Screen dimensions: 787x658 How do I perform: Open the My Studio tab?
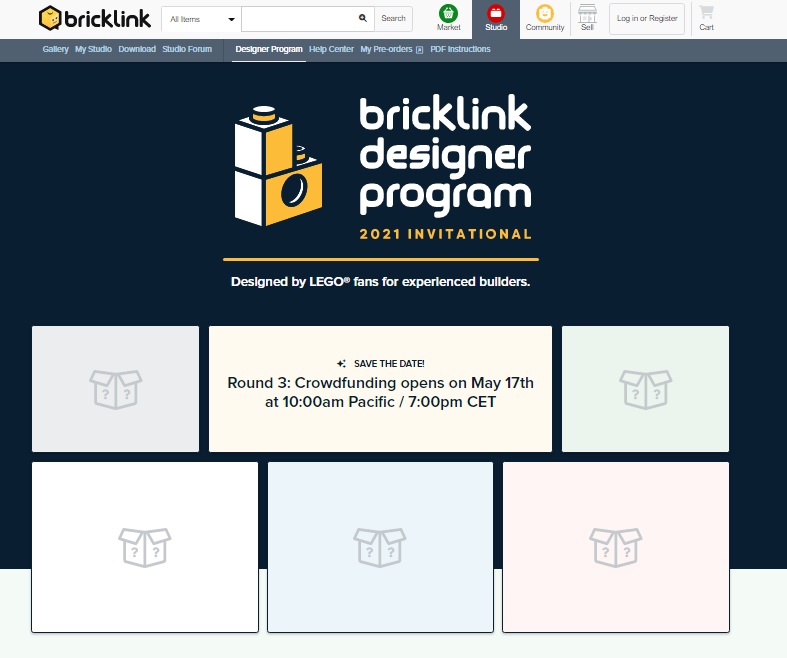point(93,49)
